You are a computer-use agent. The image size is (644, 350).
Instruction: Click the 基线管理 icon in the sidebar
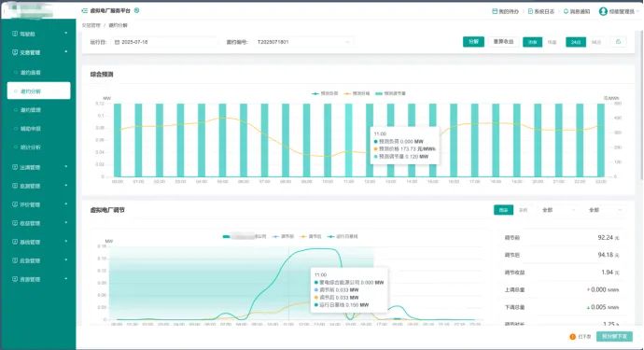[x=15, y=242]
